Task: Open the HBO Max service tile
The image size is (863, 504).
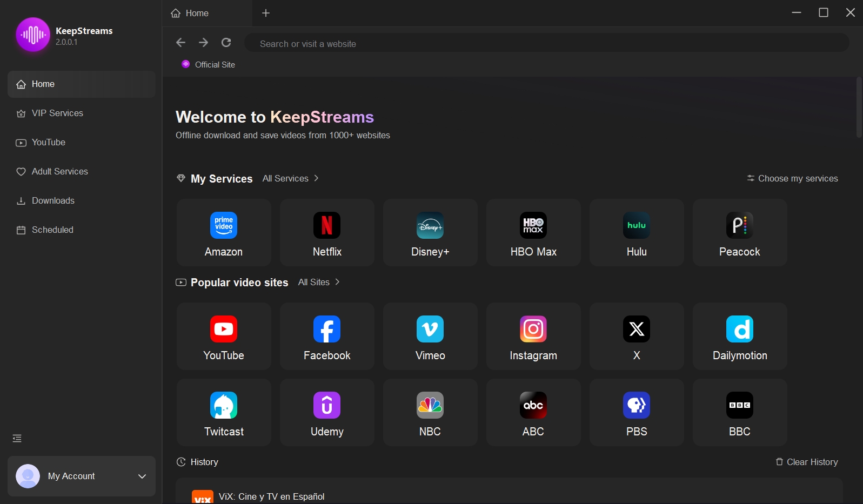Action: 533,232
